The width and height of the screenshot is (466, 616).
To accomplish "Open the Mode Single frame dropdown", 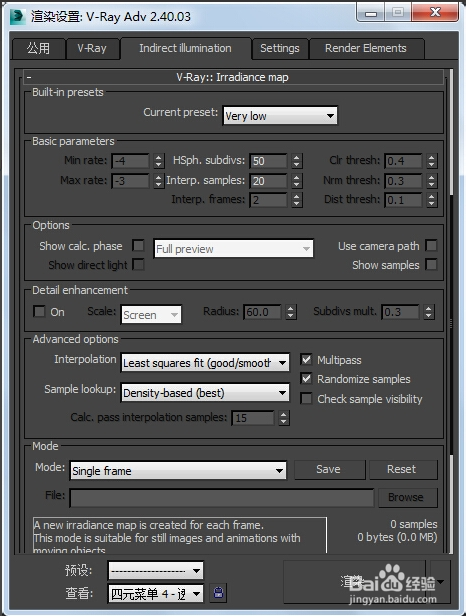I will click(x=178, y=471).
